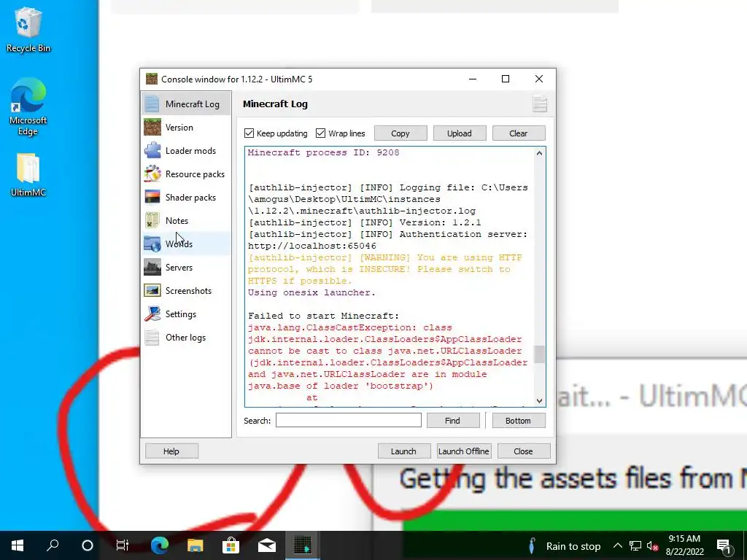The image size is (747, 560).
Task: Click the Launch button
Action: pos(404,451)
